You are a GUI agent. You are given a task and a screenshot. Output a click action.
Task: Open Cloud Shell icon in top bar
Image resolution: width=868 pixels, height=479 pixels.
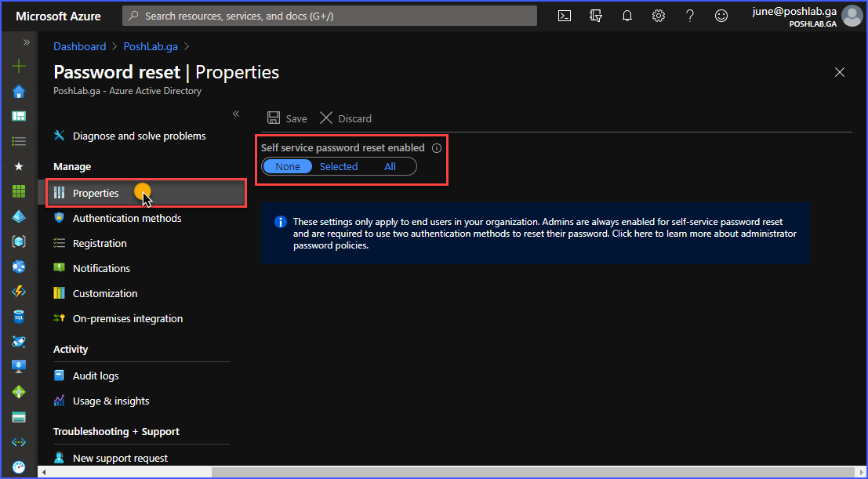tap(564, 16)
